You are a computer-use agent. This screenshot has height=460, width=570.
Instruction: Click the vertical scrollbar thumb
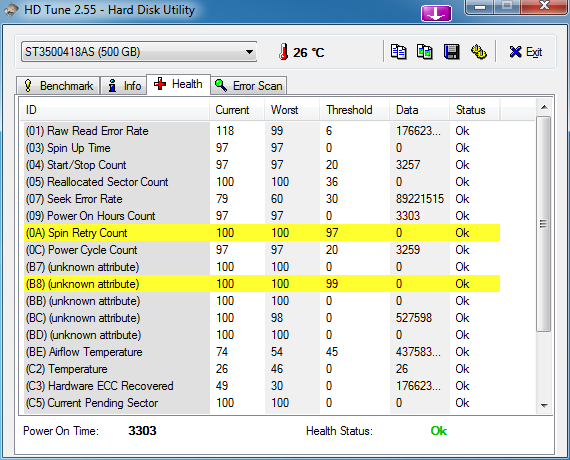coord(544,224)
